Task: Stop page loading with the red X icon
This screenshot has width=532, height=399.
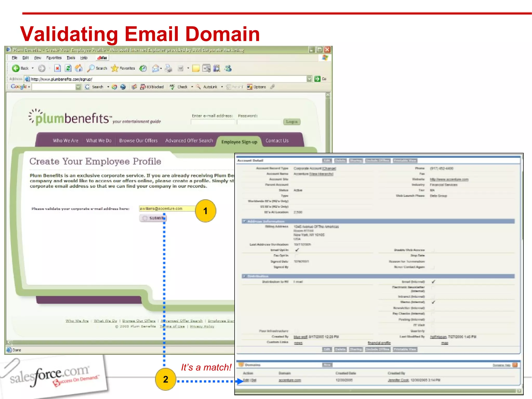Action: pos(57,68)
